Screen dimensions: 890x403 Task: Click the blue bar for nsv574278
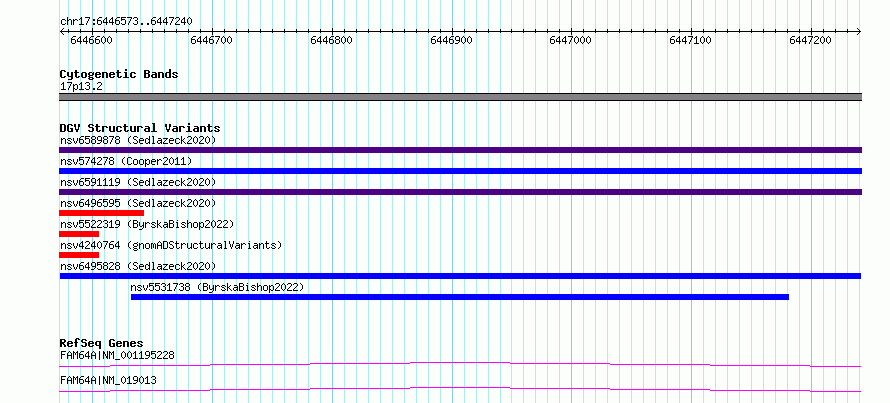click(x=460, y=171)
